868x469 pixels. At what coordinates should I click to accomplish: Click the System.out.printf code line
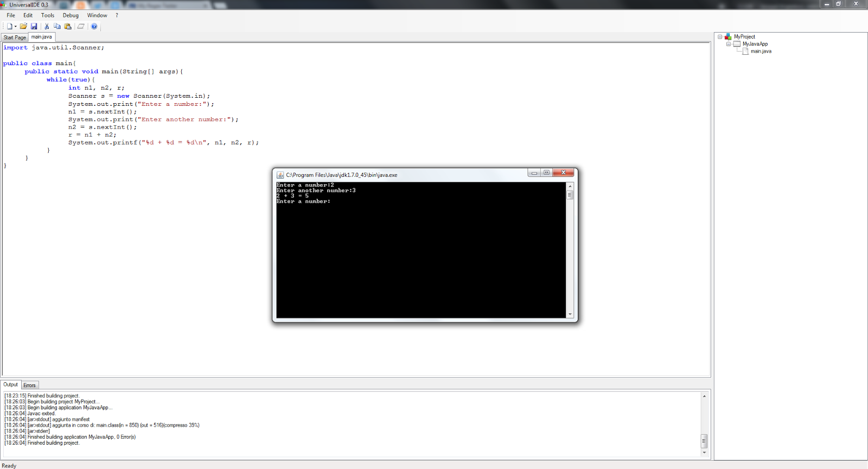tap(164, 143)
